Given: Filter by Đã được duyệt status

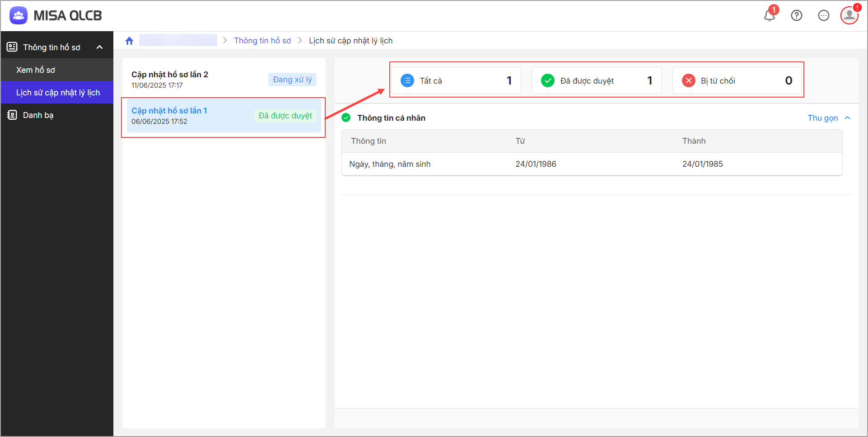Looking at the screenshot, I should pos(596,81).
